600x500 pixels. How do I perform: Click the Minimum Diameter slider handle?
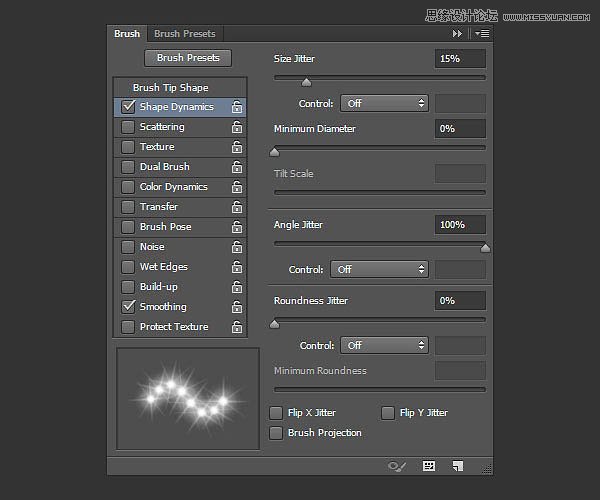point(274,152)
